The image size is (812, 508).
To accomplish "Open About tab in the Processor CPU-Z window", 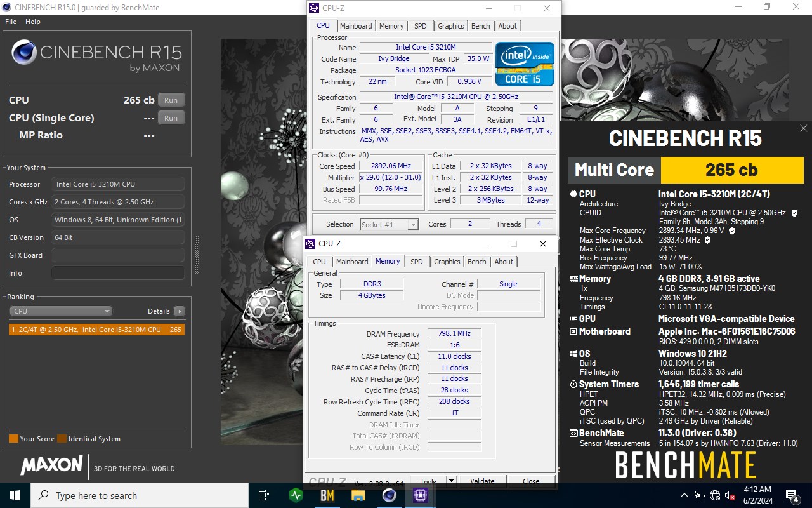I will pos(507,26).
